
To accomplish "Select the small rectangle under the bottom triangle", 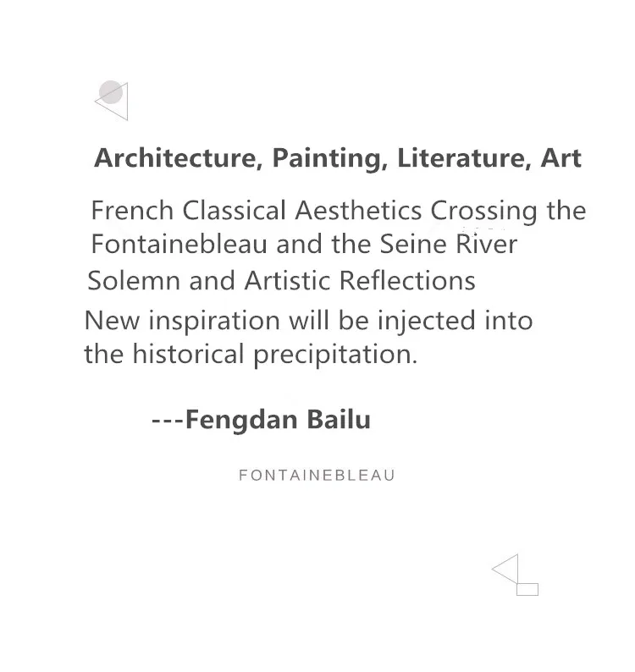I will [x=527, y=589].
